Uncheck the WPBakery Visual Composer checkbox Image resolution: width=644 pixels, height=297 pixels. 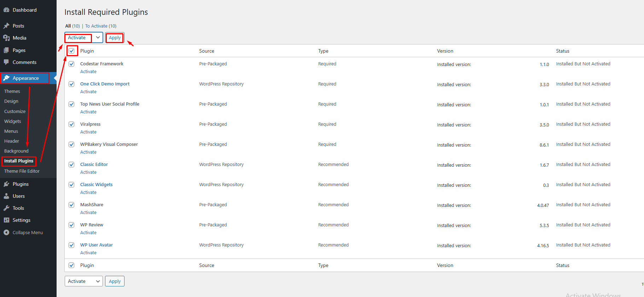point(71,144)
